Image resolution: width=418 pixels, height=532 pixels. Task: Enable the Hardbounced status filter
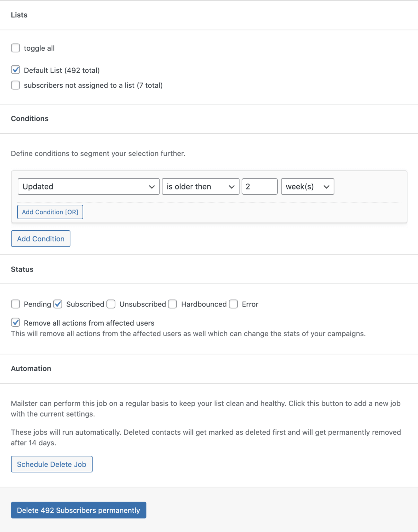[x=172, y=304]
